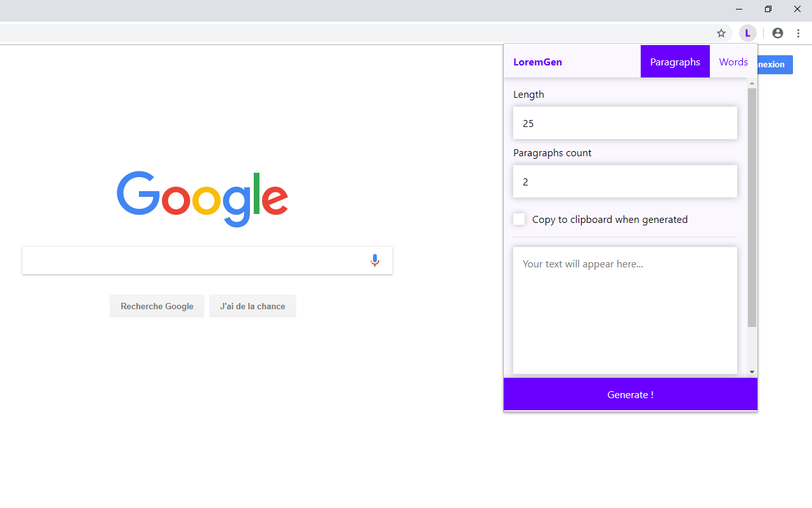Click the popup scrollbar up arrow

pyautogui.click(x=752, y=83)
